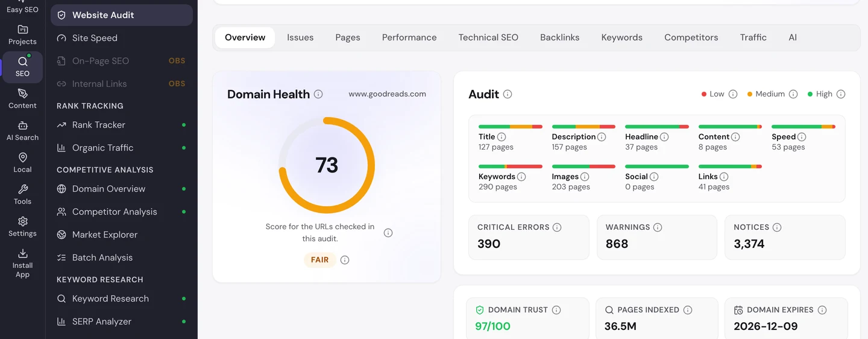The height and width of the screenshot is (339, 868).
Task: Open AI Search in the rail
Action: coord(22,131)
